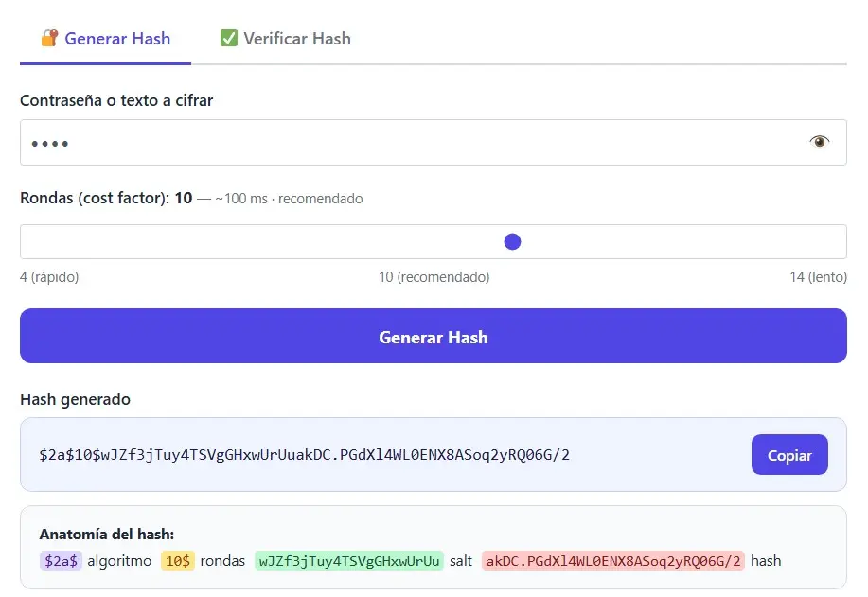This screenshot has width=868, height=597.
Task: Switch to the Generar Hash tab
Action: click(x=105, y=38)
